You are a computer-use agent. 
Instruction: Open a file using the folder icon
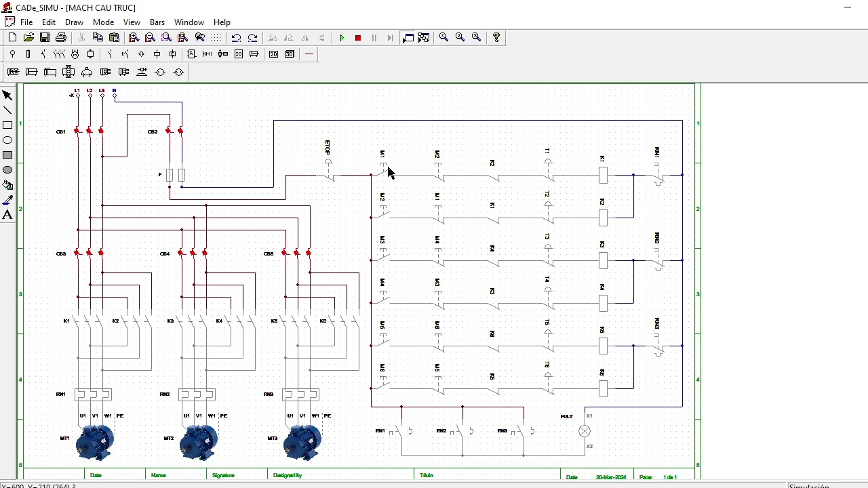[x=28, y=38]
